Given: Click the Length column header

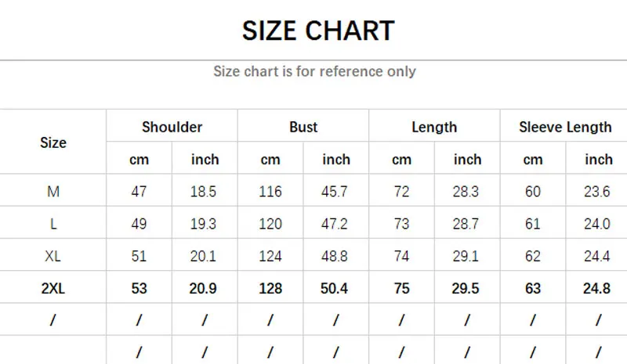Looking at the screenshot, I should point(434,127).
